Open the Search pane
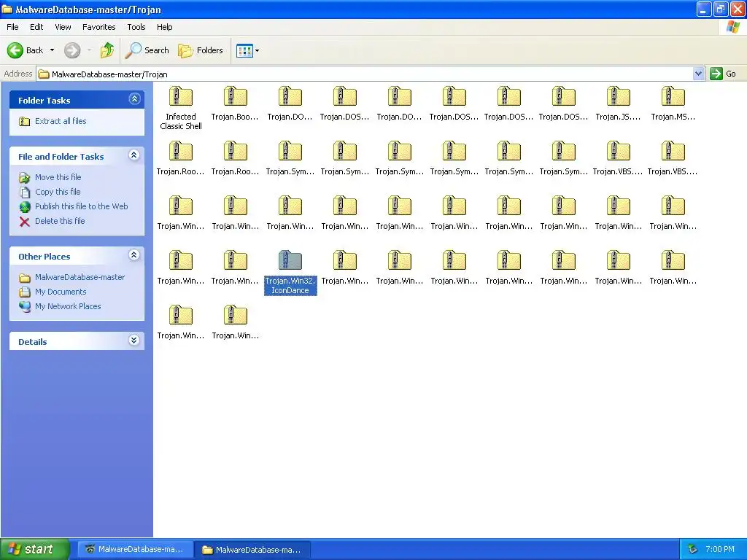Image resolution: width=747 pixels, height=560 pixels. pyautogui.click(x=147, y=50)
